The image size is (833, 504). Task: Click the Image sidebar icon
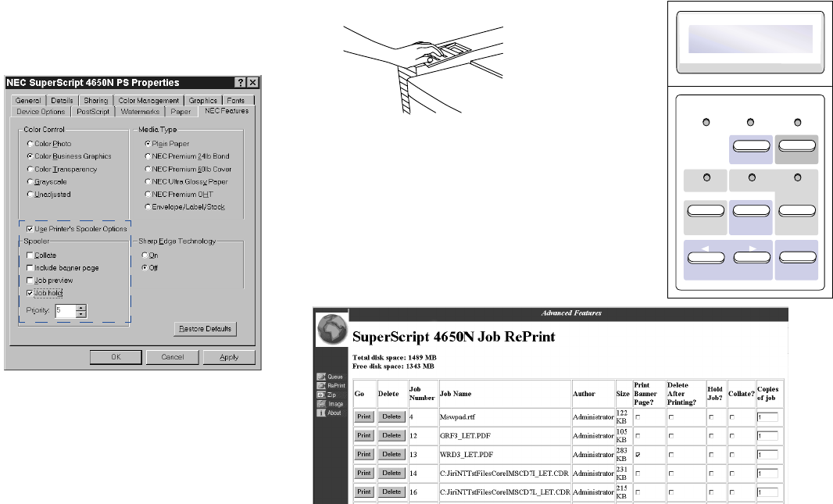[321, 404]
